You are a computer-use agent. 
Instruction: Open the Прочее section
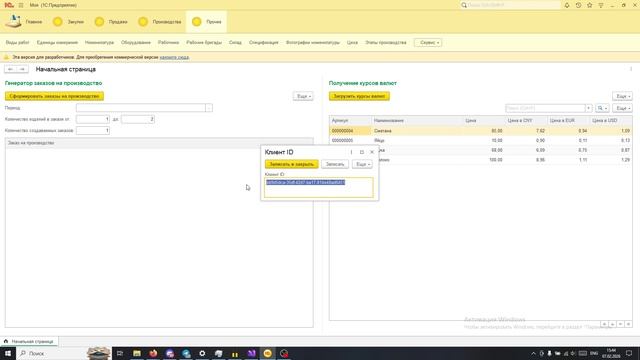coord(207,22)
